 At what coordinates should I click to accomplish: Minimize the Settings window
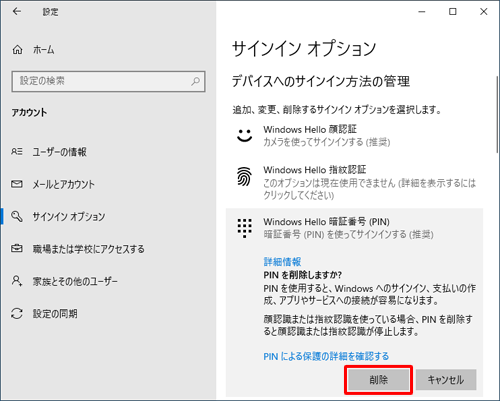(422, 12)
